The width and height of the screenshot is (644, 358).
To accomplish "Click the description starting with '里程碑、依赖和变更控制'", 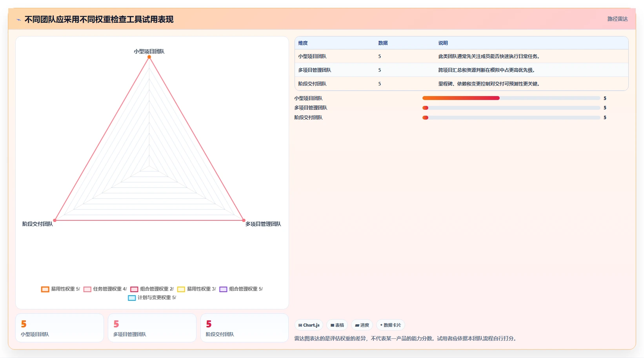I will [489, 84].
